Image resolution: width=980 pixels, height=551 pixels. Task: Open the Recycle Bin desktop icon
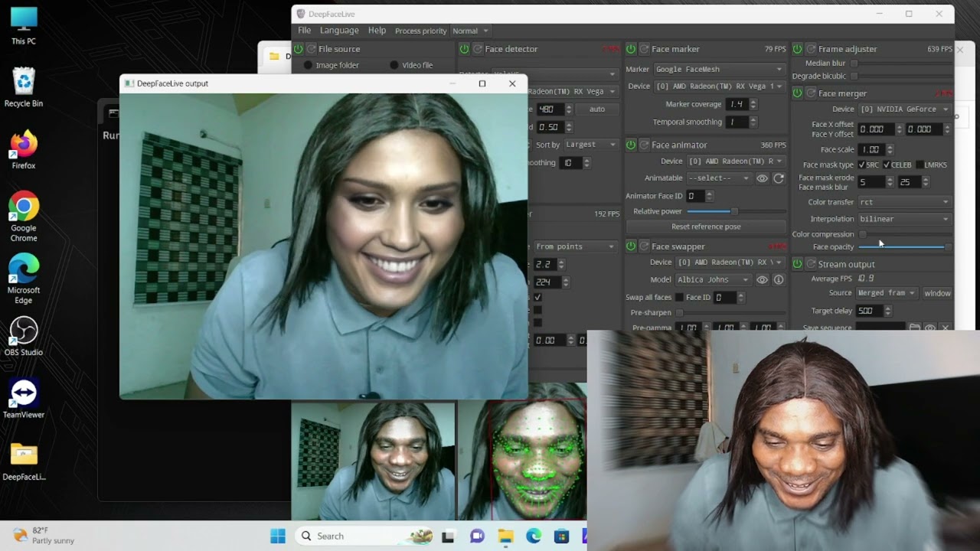coord(24,88)
